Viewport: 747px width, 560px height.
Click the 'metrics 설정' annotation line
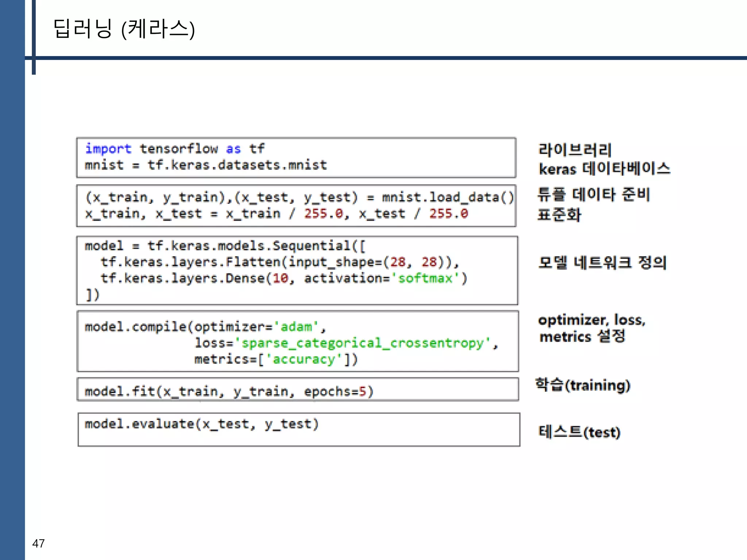pyautogui.click(x=582, y=337)
